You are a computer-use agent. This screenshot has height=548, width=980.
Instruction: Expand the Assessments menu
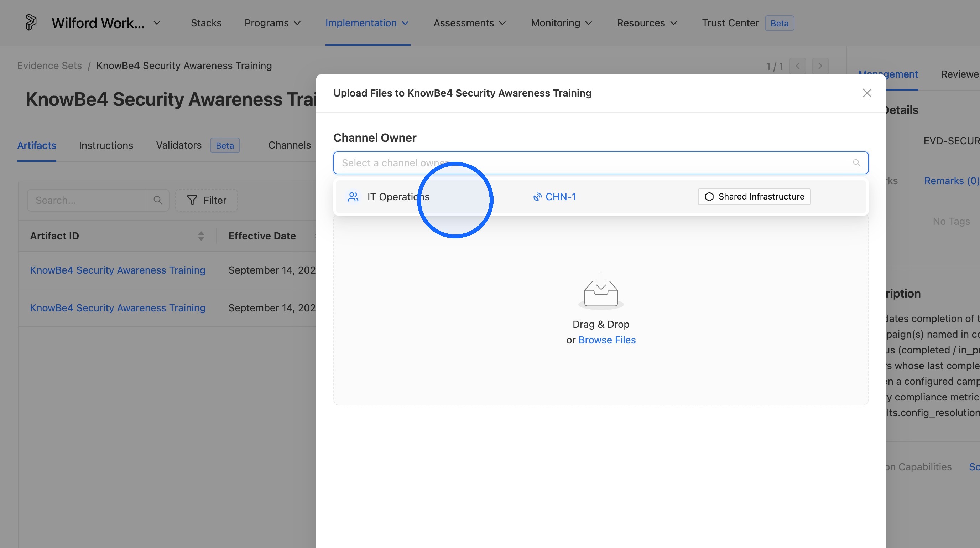(470, 23)
